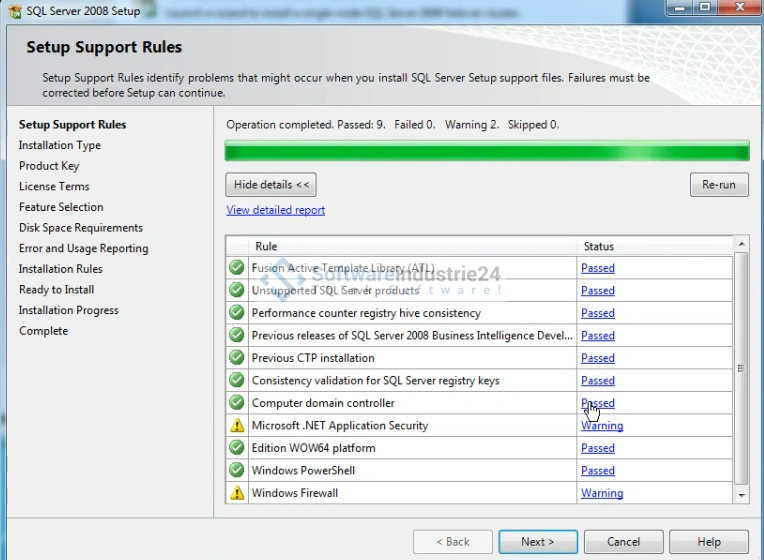This screenshot has height=560, width=764.
Task: Click warning triangle icon beside Windows Firewall
Action: [237, 493]
